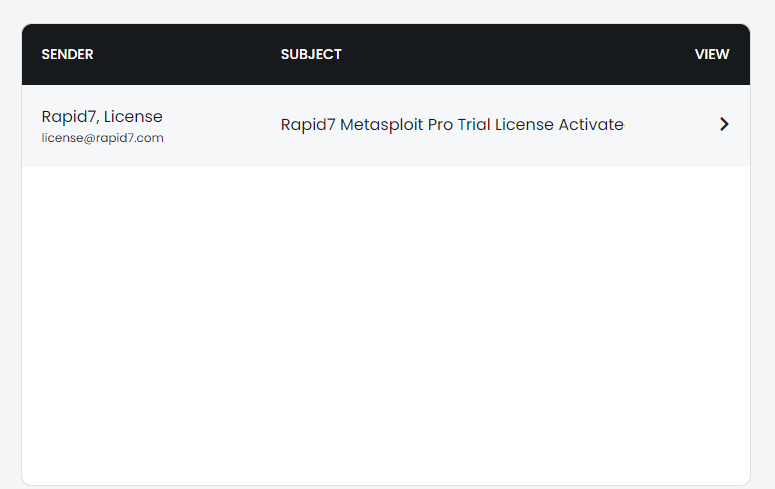This screenshot has height=489, width=775.
Task: Open the email using the right chevron arrow
Action: pyautogui.click(x=724, y=125)
